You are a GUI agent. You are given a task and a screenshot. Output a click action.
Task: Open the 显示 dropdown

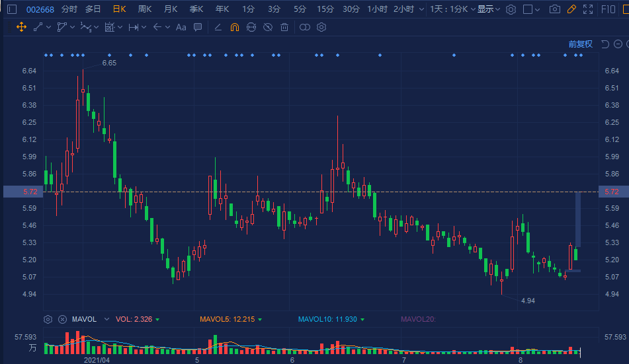click(x=489, y=9)
